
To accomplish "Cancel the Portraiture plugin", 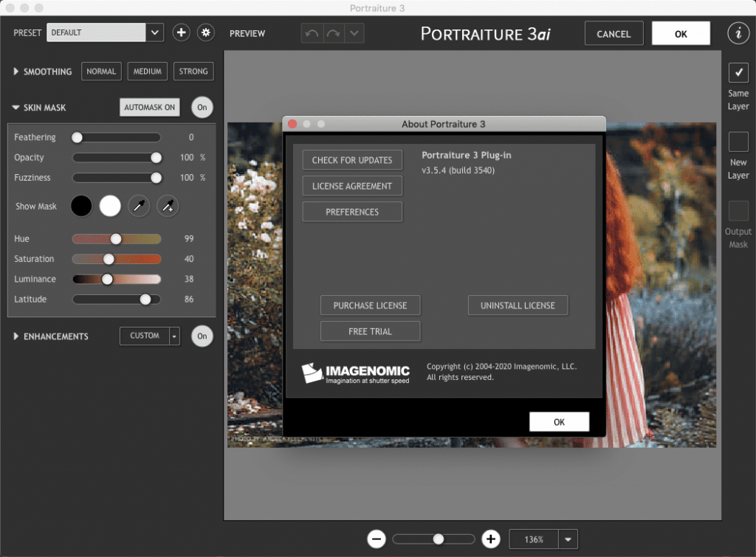I will click(614, 34).
